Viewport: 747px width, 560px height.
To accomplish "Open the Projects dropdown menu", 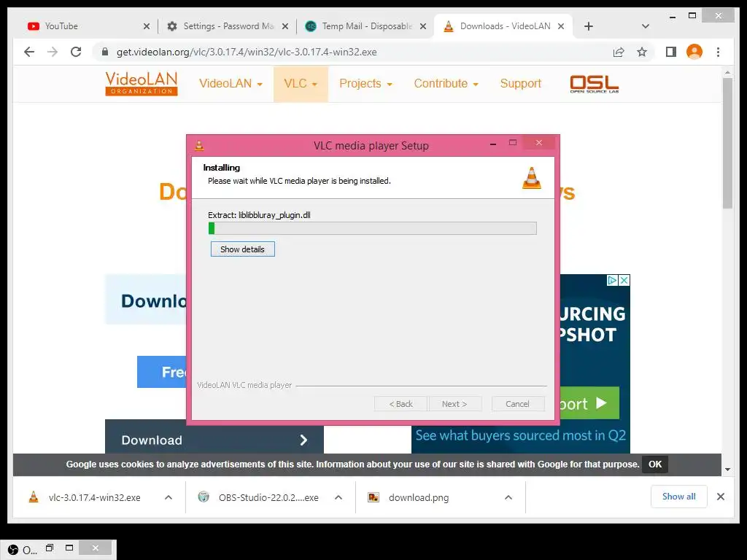I will point(365,84).
